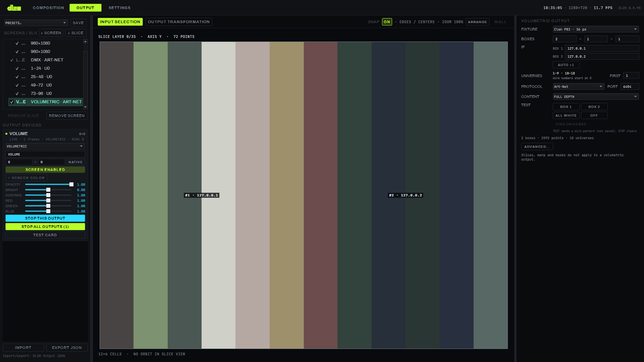The image size is (644, 362).
Task: Toggle checkmark for DMX · ART-NET screen
Action: click(x=12, y=60)
